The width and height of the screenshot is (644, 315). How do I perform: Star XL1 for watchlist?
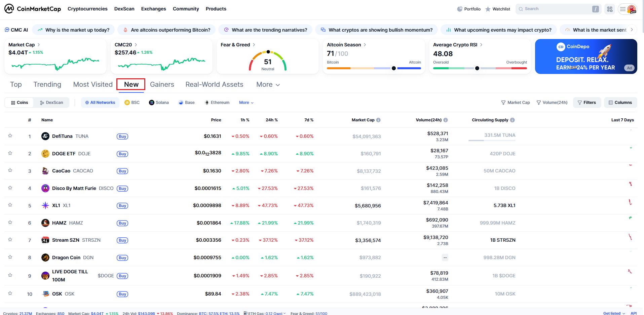[x=10, y=205]
